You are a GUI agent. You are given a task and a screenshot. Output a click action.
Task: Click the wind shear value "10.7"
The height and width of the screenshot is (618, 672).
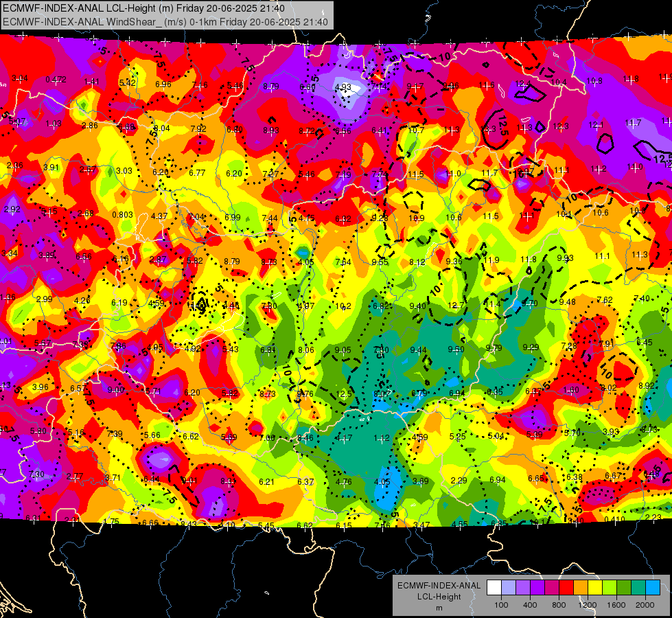(x=416, y=130)
